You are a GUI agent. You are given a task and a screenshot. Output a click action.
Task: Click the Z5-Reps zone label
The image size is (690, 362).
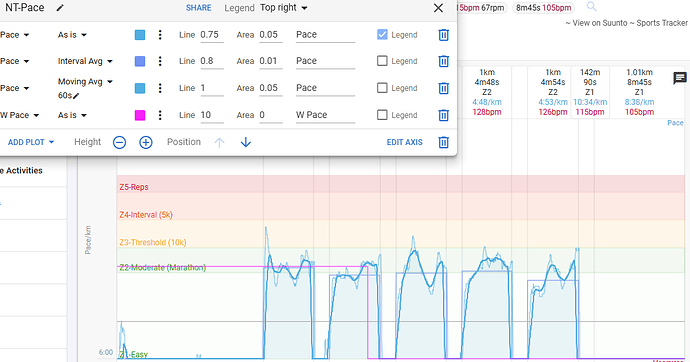tap(134, 187)
